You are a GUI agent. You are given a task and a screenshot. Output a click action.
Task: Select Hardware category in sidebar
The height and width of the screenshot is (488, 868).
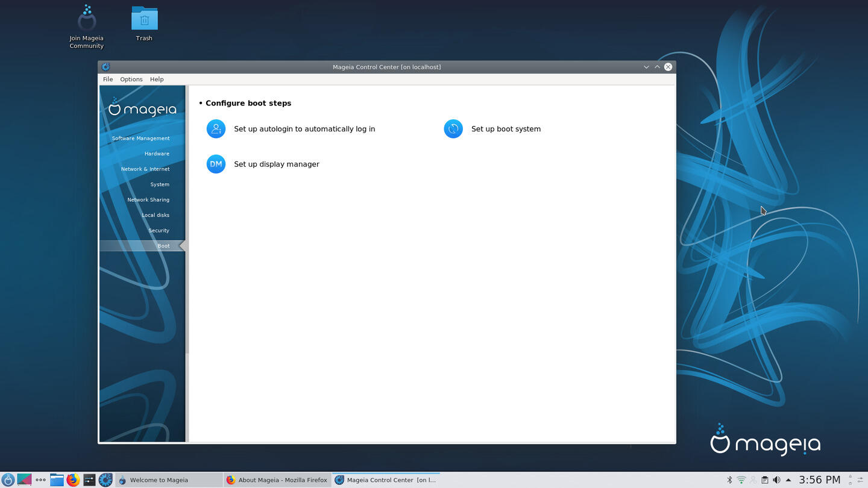point(157,154)
